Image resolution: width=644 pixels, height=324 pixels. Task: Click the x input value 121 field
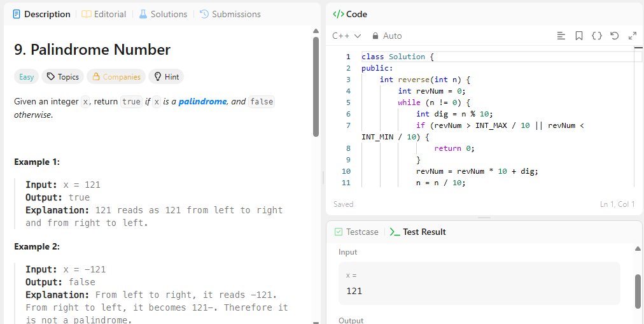(479, 283)
